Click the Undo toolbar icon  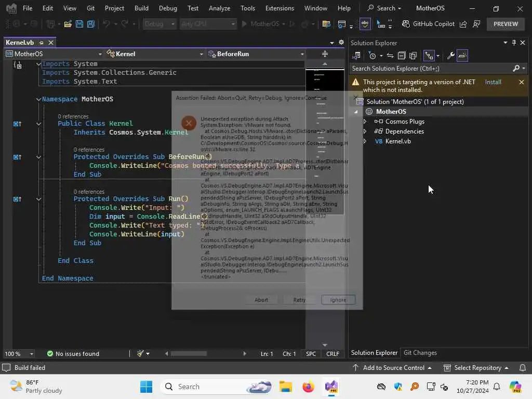[106, 24]
